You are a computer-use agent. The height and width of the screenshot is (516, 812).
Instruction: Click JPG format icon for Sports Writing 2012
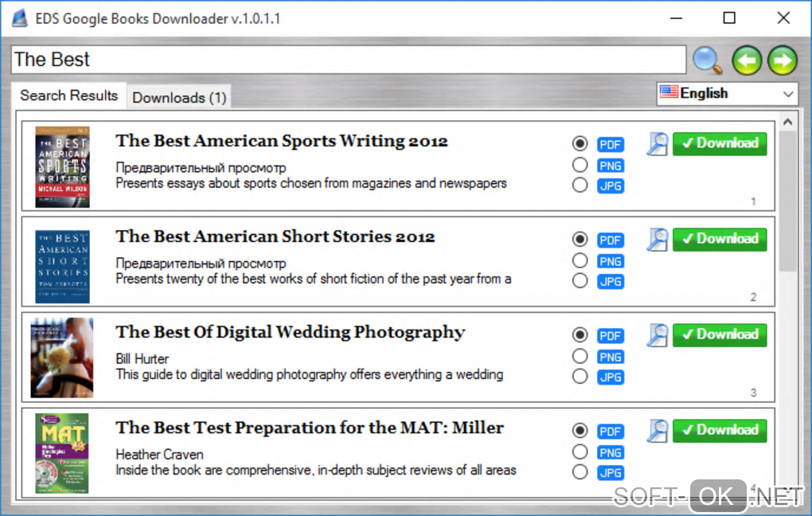tap(611, 186)
